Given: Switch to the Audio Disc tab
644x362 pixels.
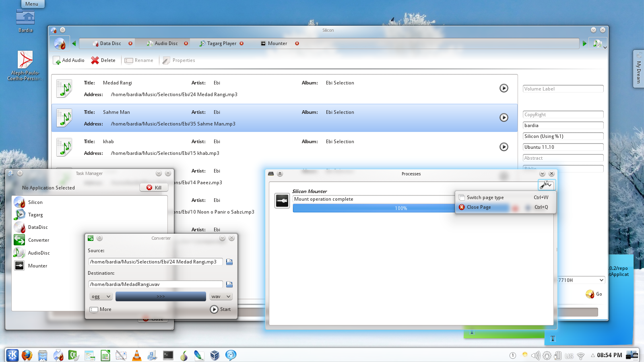Looking at the screenshot, I should [x=162, y=43].
